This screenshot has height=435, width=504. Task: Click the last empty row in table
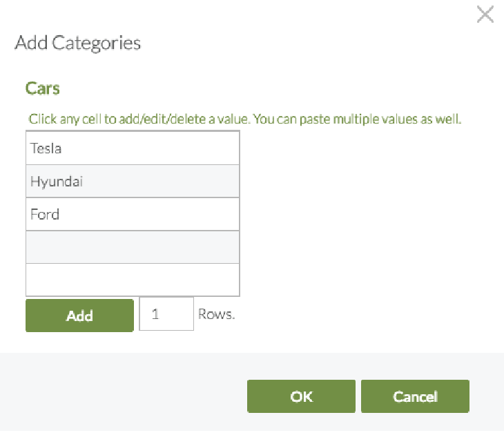tap(133, 280)
